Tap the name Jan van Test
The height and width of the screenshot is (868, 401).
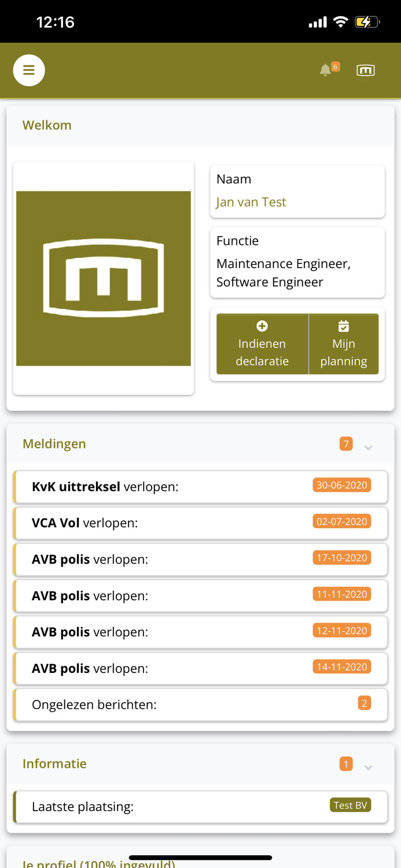[251, 202]
